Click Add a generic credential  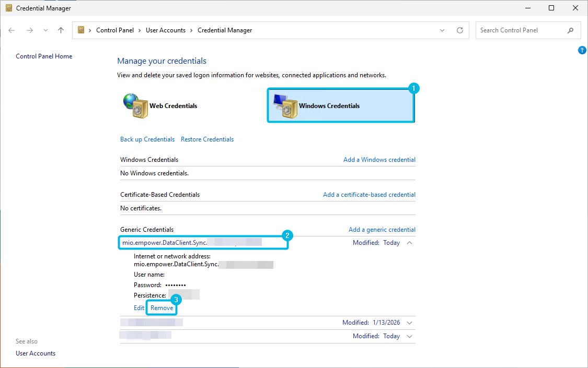(382, 230)
